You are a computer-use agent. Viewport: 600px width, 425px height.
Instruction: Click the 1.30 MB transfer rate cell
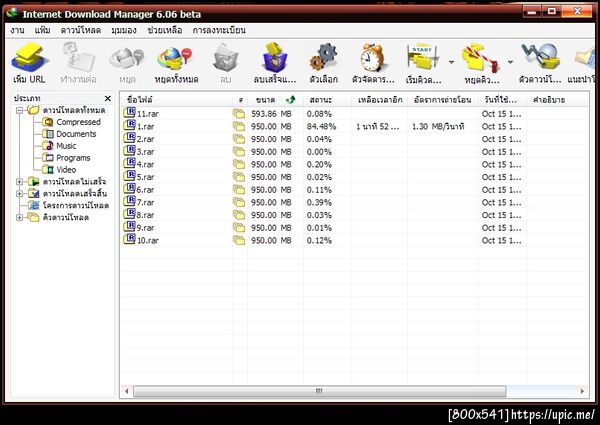pyautogui.click(x=438, y=126)
